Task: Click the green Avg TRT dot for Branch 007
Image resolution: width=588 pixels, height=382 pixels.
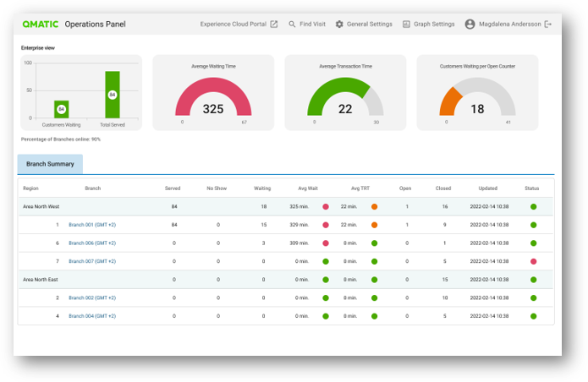Action: pos(374,261)
